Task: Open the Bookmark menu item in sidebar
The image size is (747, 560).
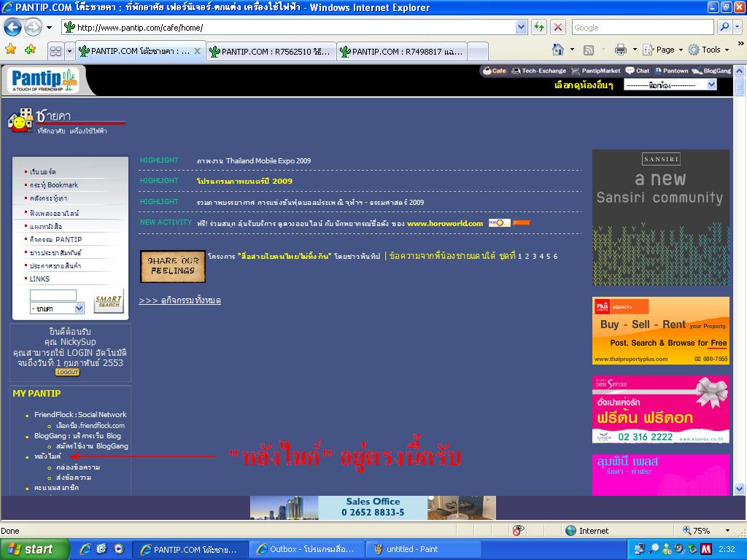Action: (x=54, y=184)
